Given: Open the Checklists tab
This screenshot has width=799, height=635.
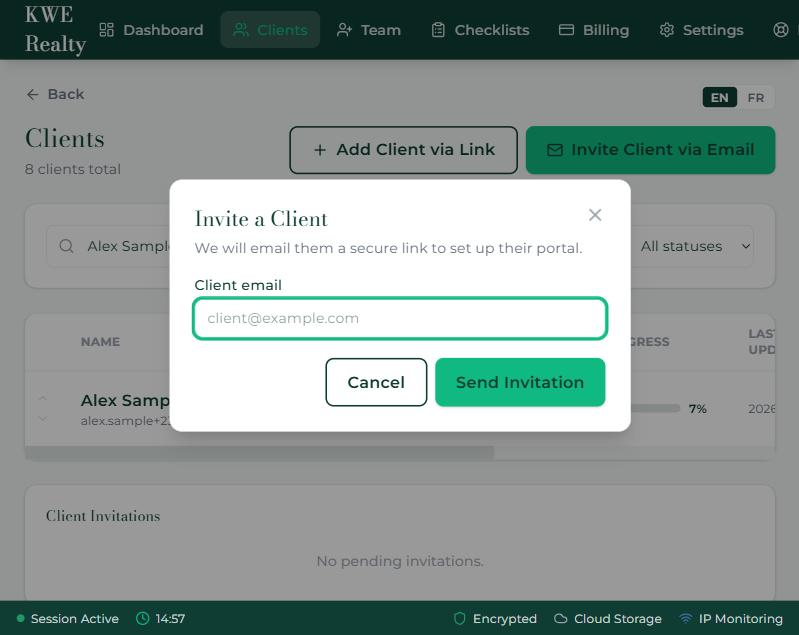Looking at the screenshot, I should pyautogui.click(x=481, y=30).
